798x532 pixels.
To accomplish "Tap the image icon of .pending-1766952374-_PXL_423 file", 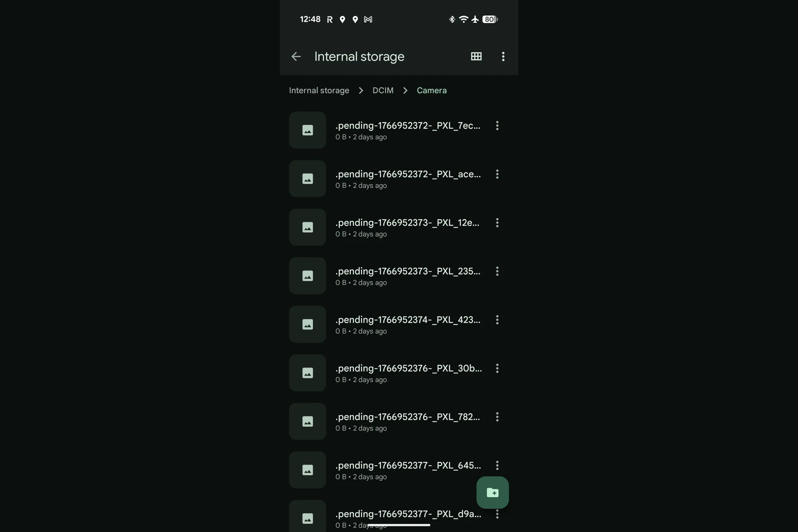I will (307, 324).
